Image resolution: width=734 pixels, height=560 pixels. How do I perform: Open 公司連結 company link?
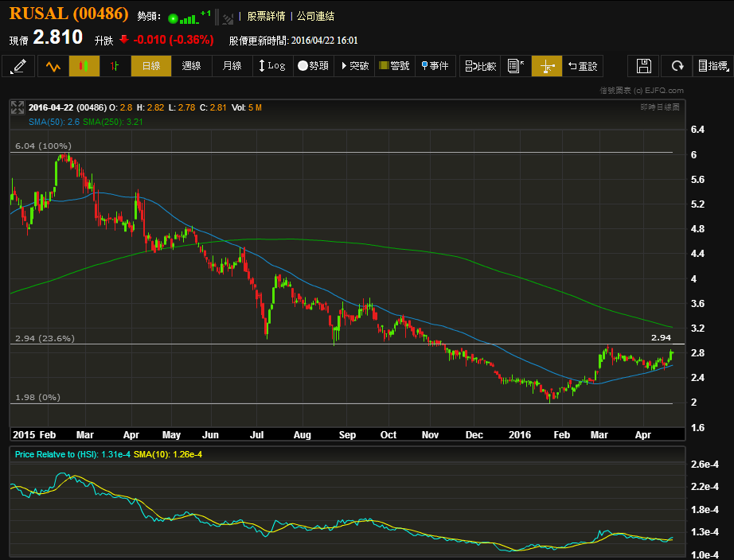click(x=315, y=17)
